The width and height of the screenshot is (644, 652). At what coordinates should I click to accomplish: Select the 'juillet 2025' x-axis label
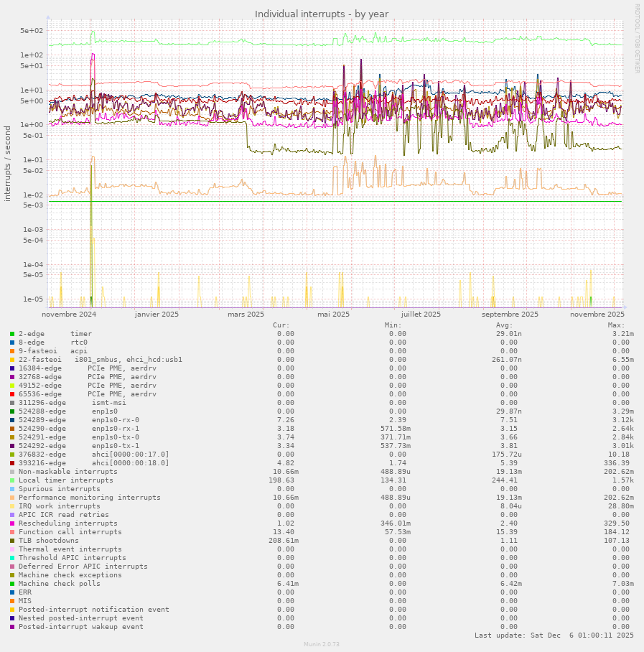point(421,314)
